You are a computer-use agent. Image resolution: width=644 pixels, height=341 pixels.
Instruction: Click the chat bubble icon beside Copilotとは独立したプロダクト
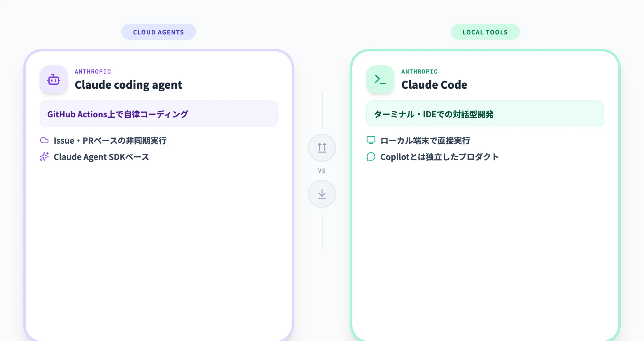tap(371, 157)
